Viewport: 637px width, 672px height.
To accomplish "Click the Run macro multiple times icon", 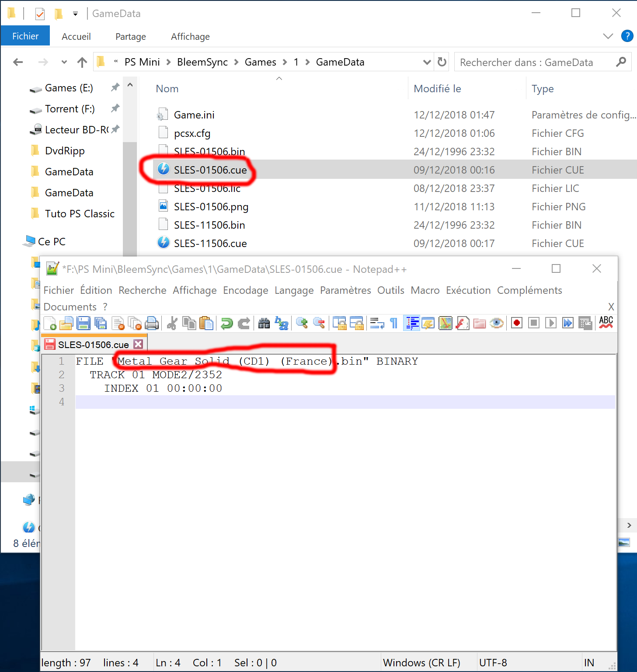I will 568,323.
